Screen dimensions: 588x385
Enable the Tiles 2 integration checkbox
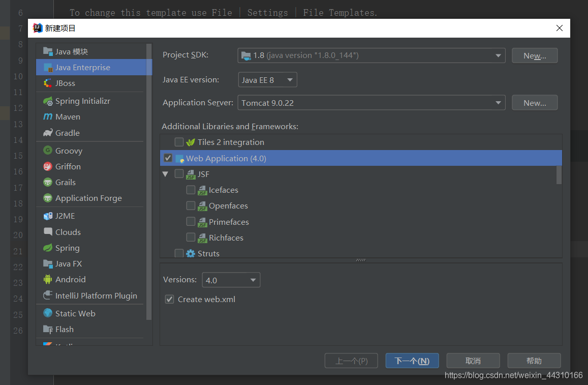point(179,142)
